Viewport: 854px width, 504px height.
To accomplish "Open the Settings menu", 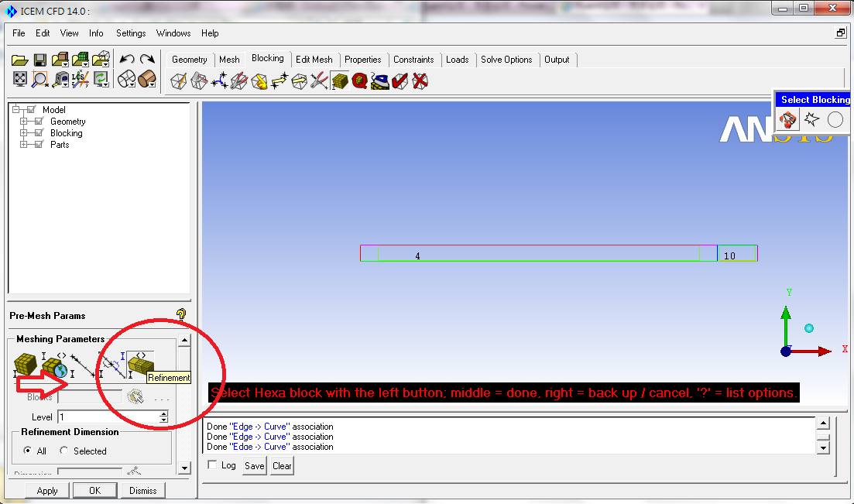I will [131, 33].
